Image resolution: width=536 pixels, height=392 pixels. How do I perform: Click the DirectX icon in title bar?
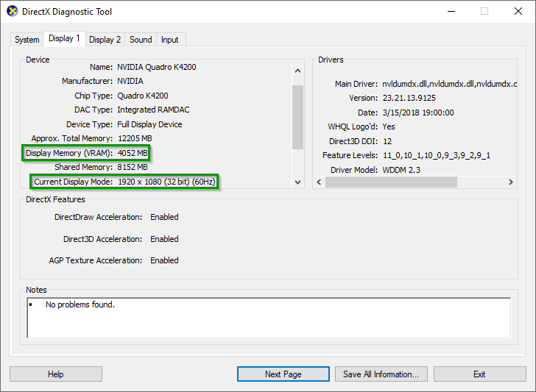click(x=12, y=12)
